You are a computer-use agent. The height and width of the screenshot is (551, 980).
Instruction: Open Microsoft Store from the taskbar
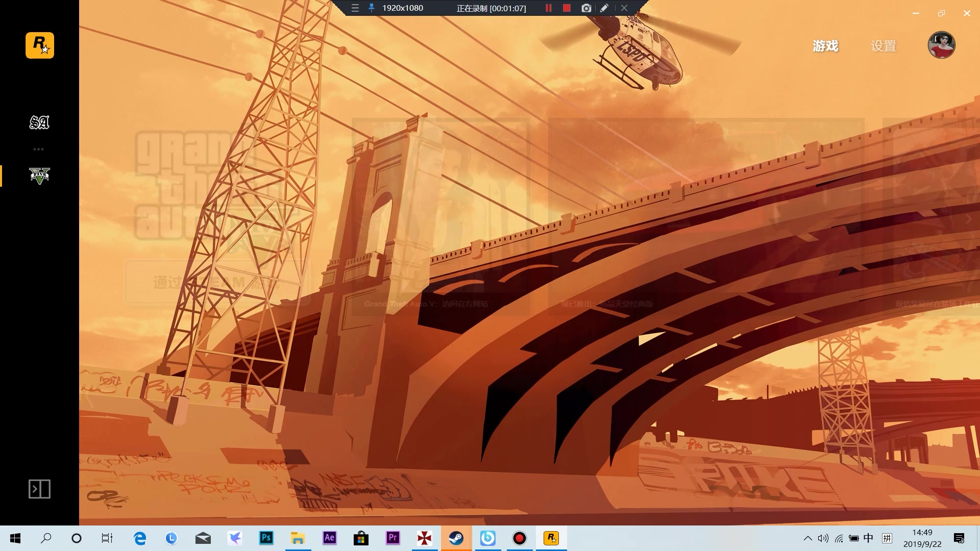click(361, 538)
